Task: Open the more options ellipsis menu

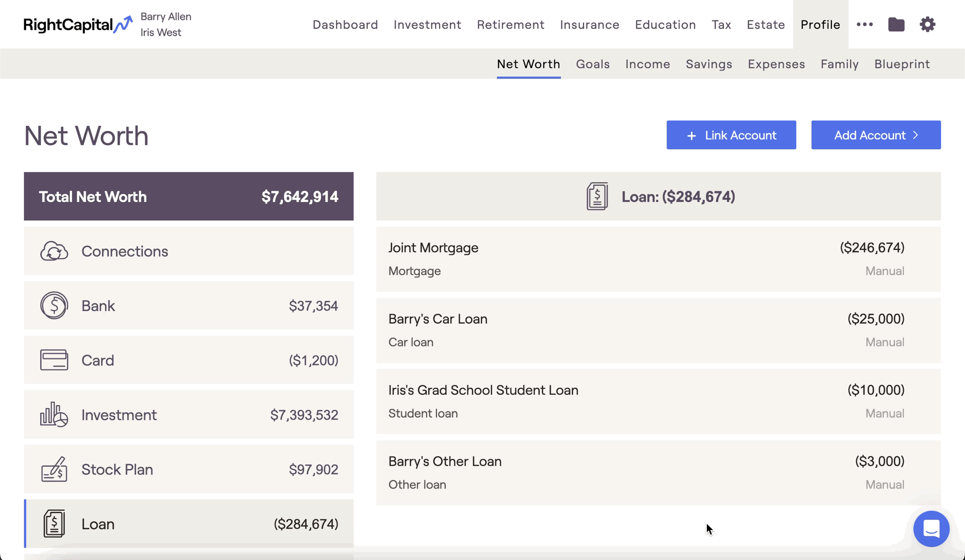Action: (x=865, y=24)
